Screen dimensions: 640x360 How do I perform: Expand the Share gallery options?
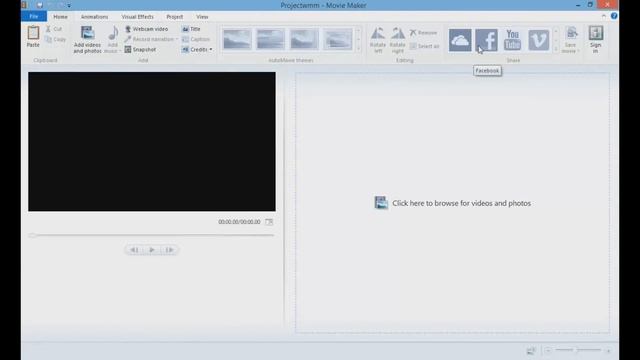point(556,49)
